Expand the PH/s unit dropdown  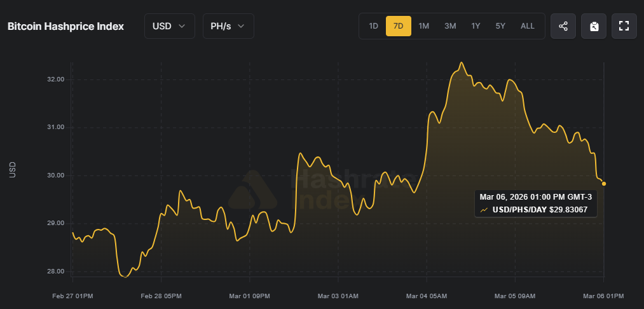coord(228,26)
